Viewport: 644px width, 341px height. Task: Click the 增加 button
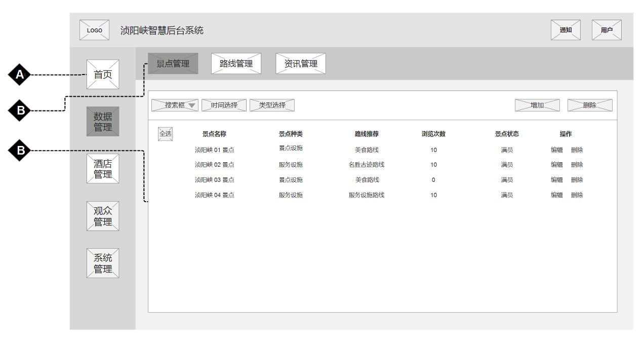[537, 105]
